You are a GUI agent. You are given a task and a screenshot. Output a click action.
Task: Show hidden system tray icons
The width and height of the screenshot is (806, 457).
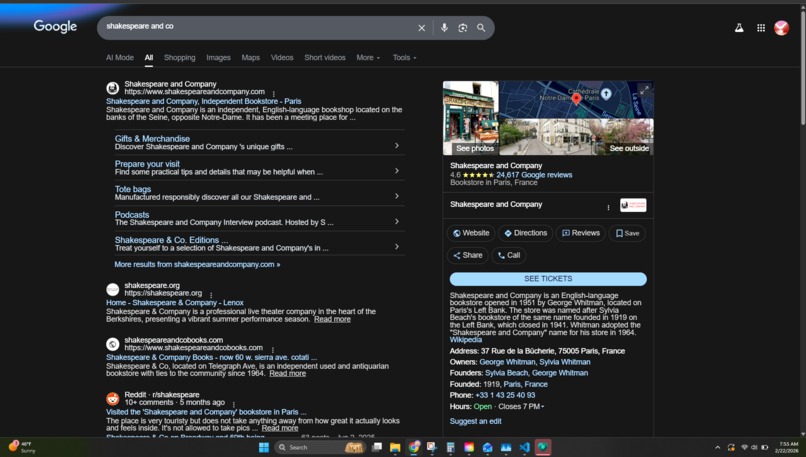coord(718,447)
